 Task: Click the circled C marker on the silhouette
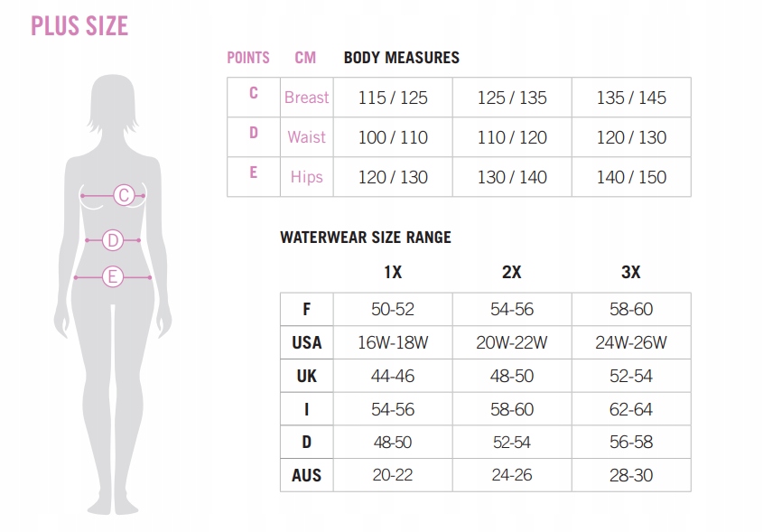[125, 194]
